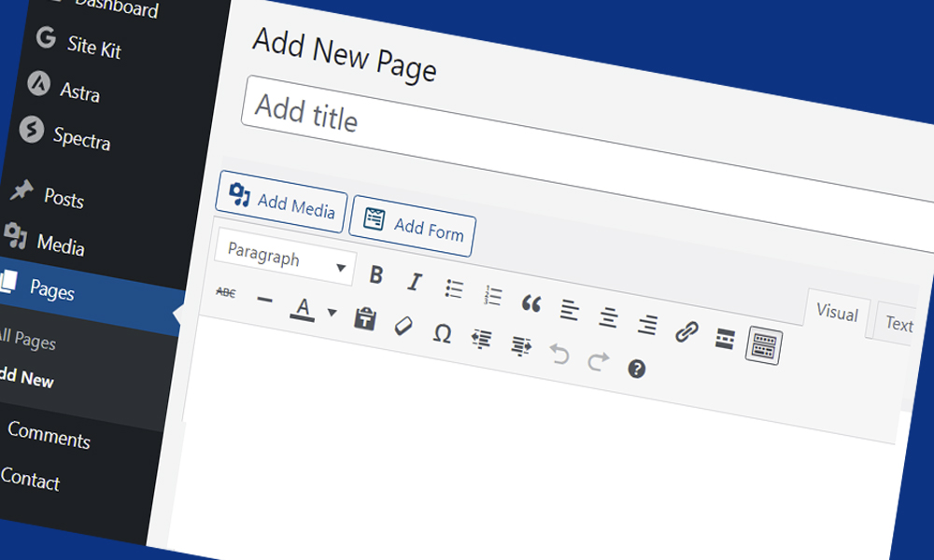Viewport: 934px width, 560px height.
Task: Toggle italic formatting
Action: (415, 282)
